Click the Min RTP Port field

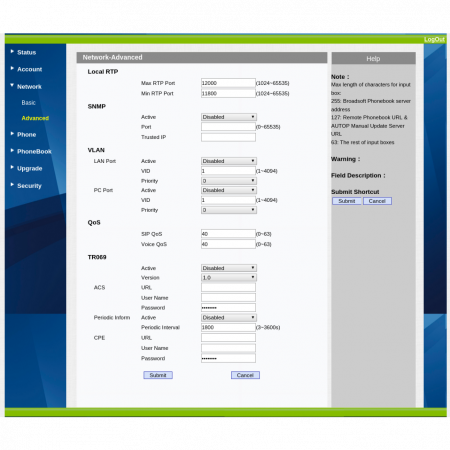[228, 93]
